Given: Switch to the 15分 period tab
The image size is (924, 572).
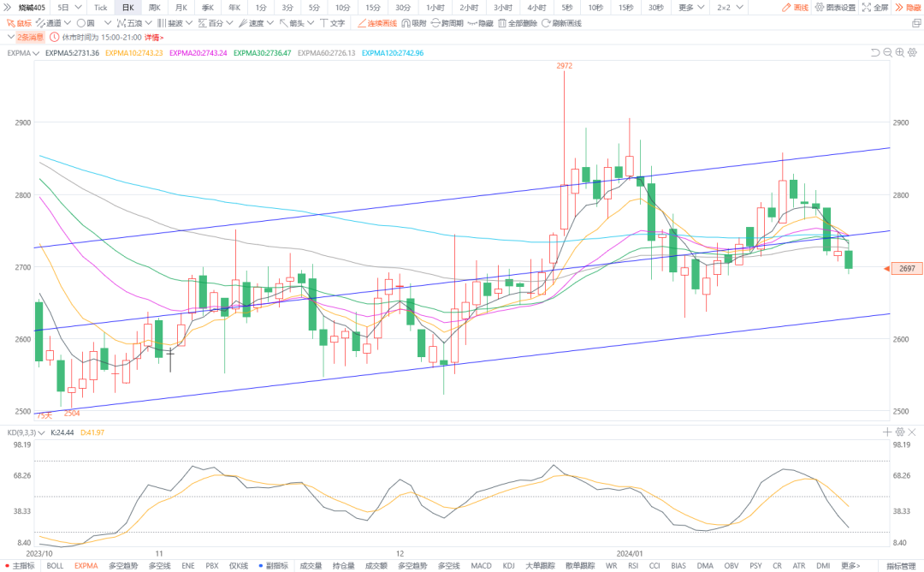Looking at the screenshot, I should tap(372, 8).
